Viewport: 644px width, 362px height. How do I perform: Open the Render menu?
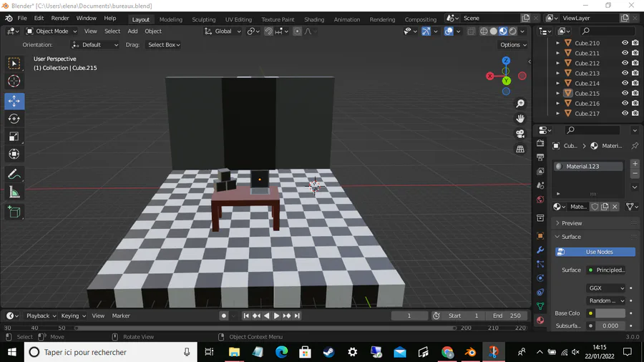point(60,18)
